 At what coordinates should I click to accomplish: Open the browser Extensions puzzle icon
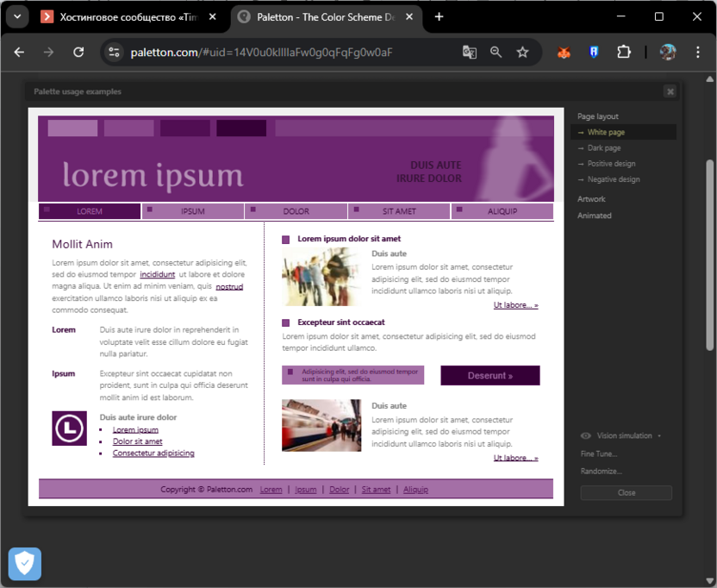623,53
